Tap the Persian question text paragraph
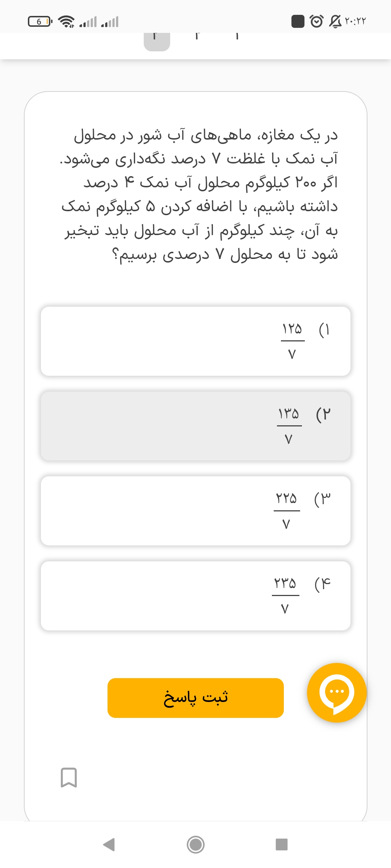391x868 pixels. click(199, 195)
